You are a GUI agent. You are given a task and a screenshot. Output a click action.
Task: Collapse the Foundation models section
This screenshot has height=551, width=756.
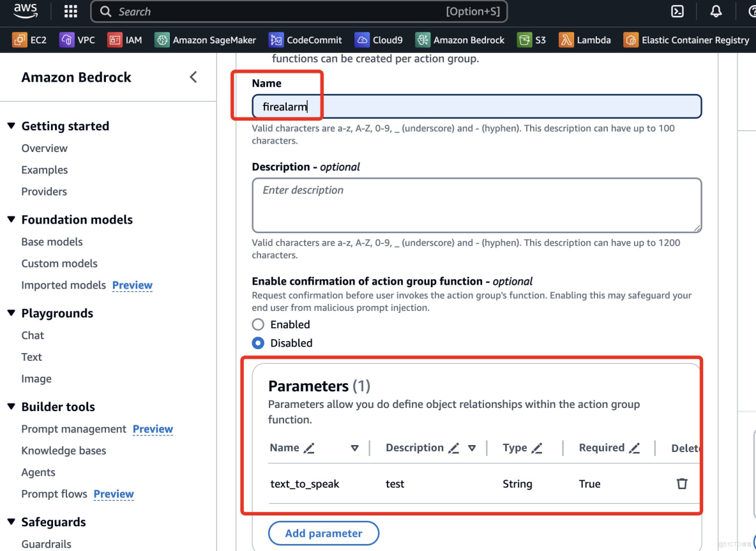pos(11,220)
